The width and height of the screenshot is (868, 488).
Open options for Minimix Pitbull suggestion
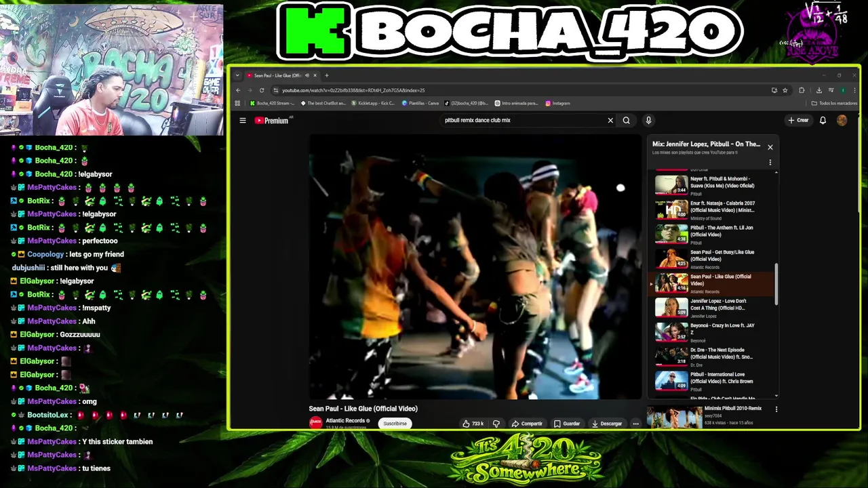pyautogui.click(x=776, y=409)
